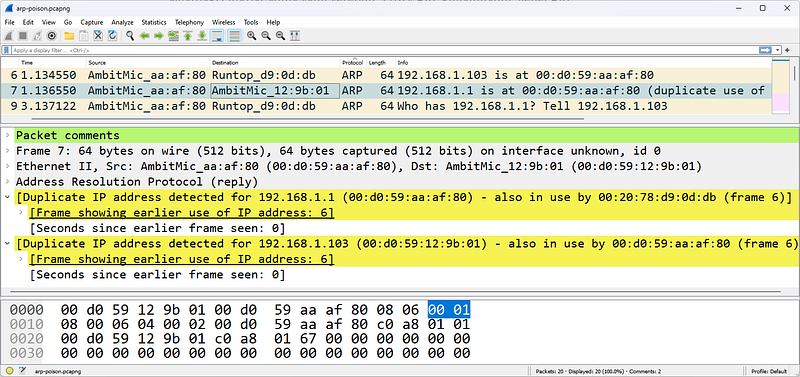Select packet 6 at time 1.134550
This screenshot has width=800, height=377.
point(386,76)
